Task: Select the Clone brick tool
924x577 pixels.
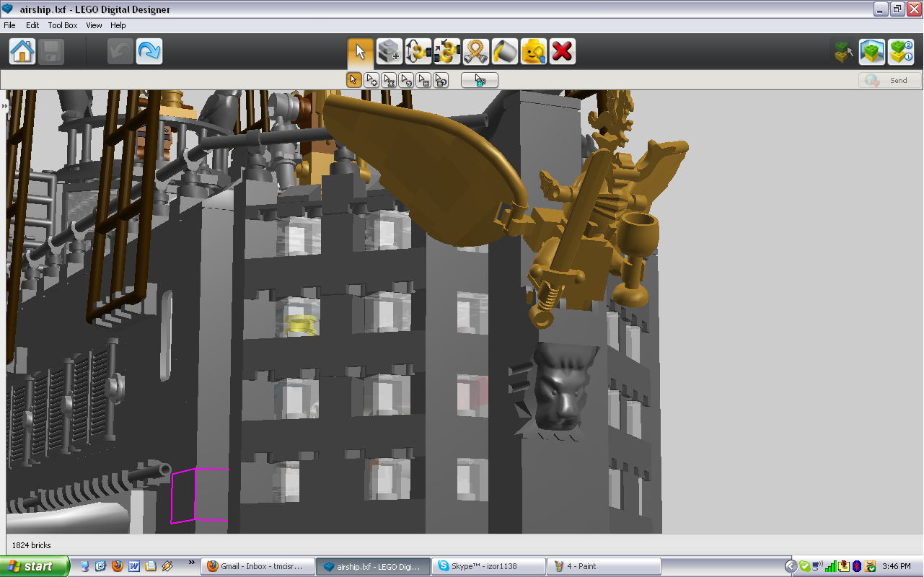Action: coord(390,52)
